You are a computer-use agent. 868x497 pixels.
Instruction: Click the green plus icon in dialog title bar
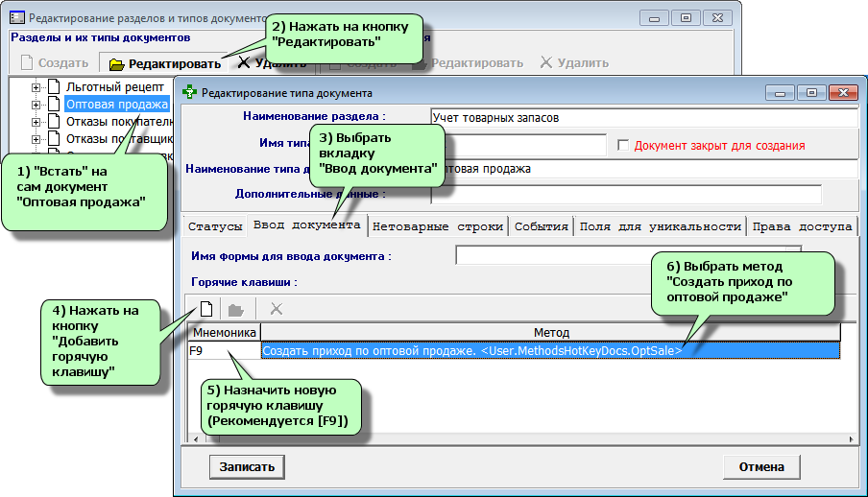pyautogui.click(x=189, y=93)
